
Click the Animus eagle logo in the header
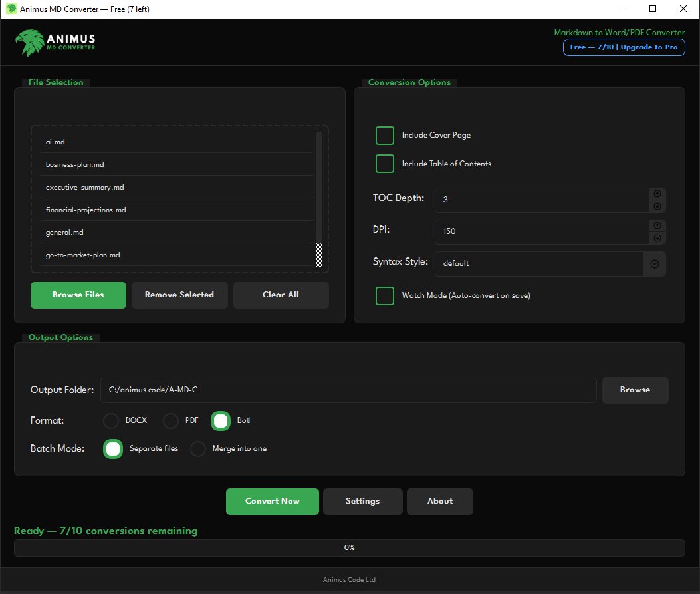(x=29, y=41)
